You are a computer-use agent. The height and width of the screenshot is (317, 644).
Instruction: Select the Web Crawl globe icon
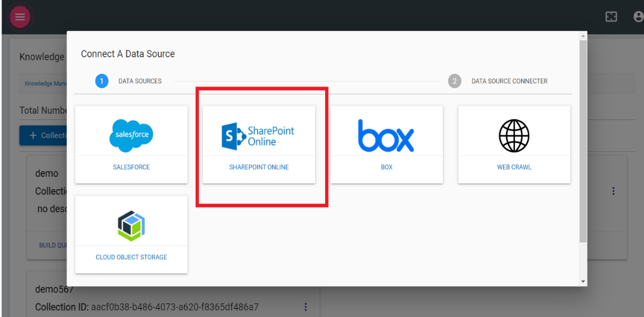[513, 135]
